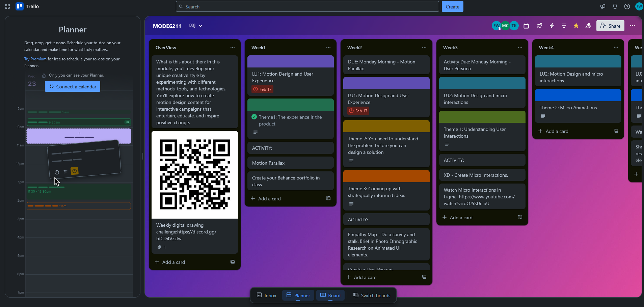Create card from template in Week1 list

(328, 199)
